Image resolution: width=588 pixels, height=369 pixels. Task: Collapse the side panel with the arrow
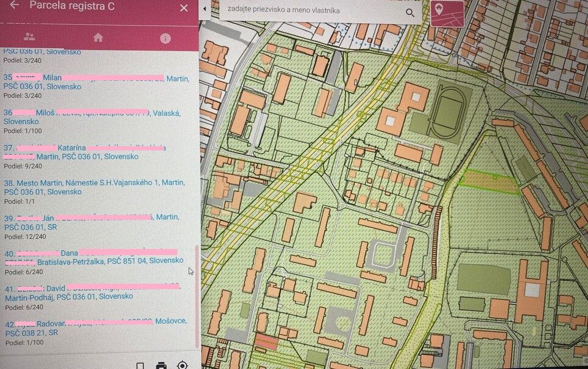point(205,10)
